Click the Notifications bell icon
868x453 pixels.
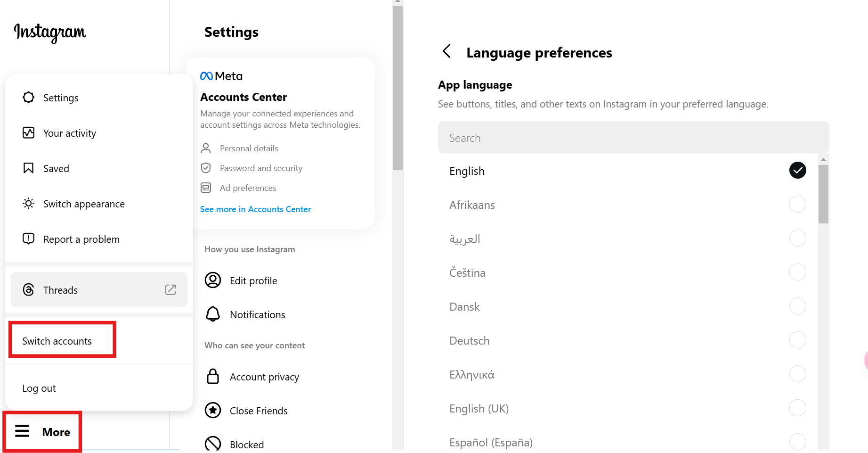(x=213, y=314)
